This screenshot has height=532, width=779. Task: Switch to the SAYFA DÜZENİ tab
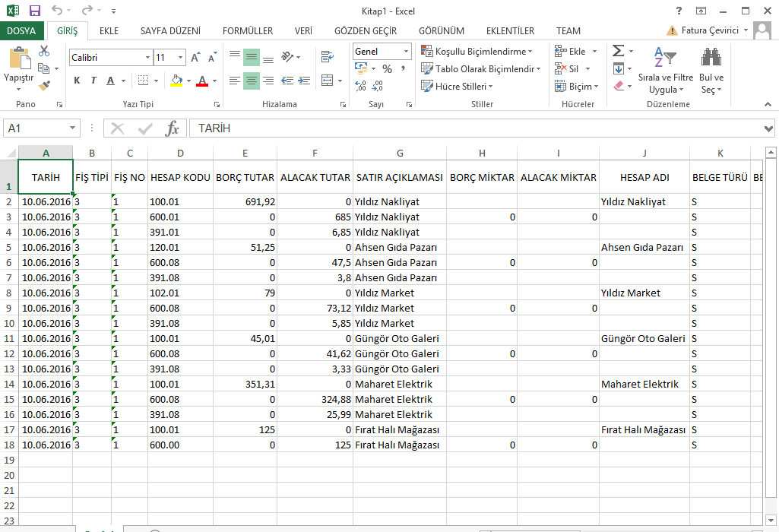[x=170, y=31]
